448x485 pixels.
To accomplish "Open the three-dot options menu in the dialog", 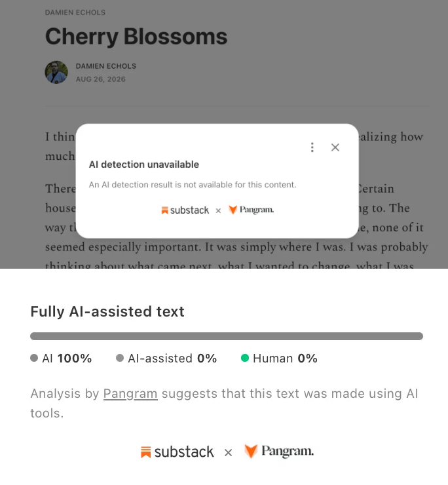I will pos(312,147).
